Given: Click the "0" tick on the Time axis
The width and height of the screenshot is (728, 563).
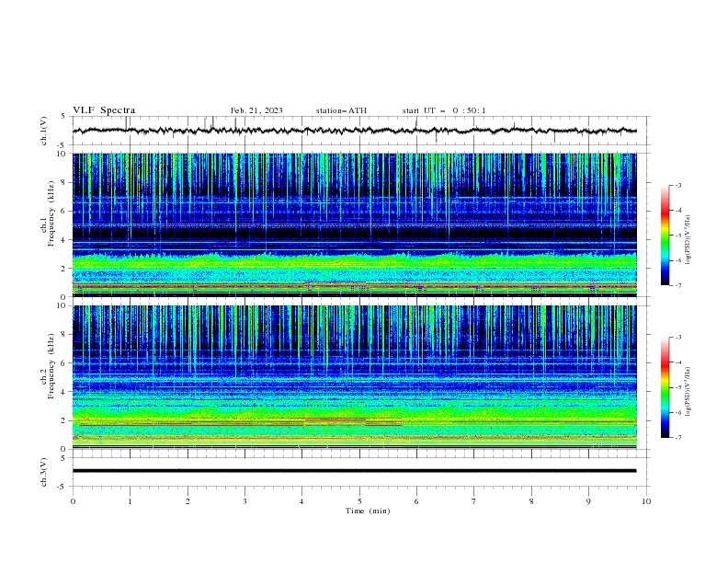Looking at the screenshot, I should pyautogui.click(x=73, y=501).
